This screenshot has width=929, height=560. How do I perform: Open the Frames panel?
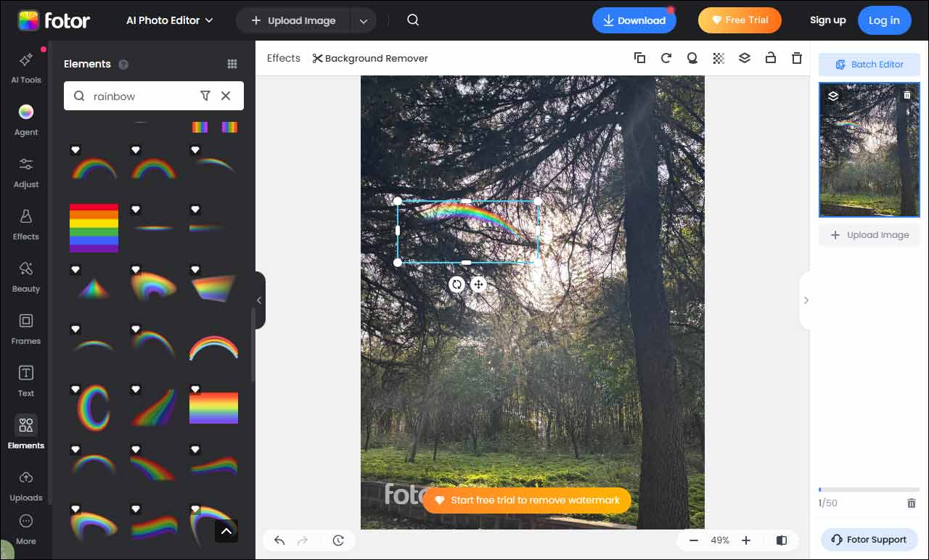point(25,329)
